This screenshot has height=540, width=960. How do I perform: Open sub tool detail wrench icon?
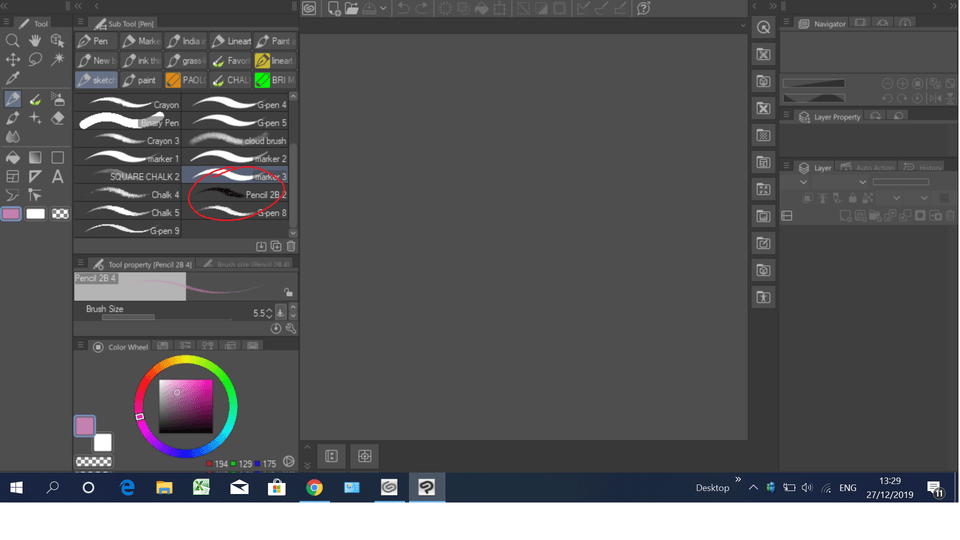[x=291, y=328]
